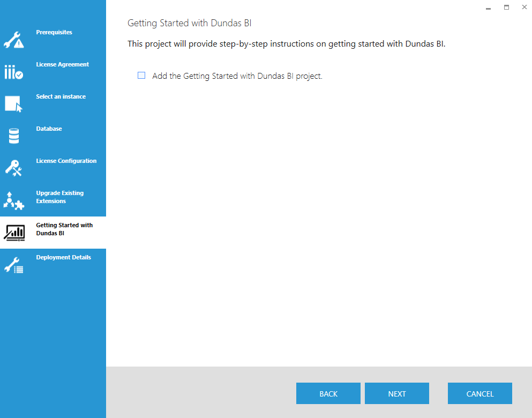532x418 pixels.
Task: Click the BACK button
Action: pyautogui.click(x=328, y=393)
